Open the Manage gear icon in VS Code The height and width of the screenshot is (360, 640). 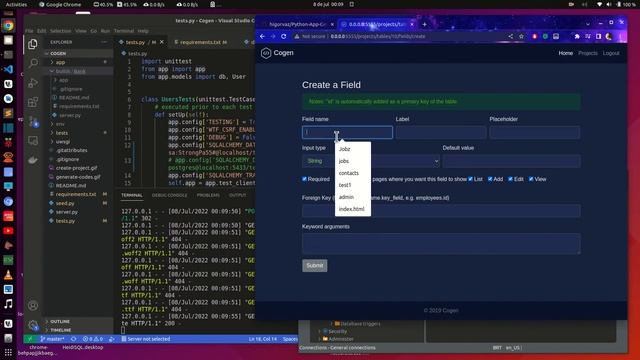(33, 325)
